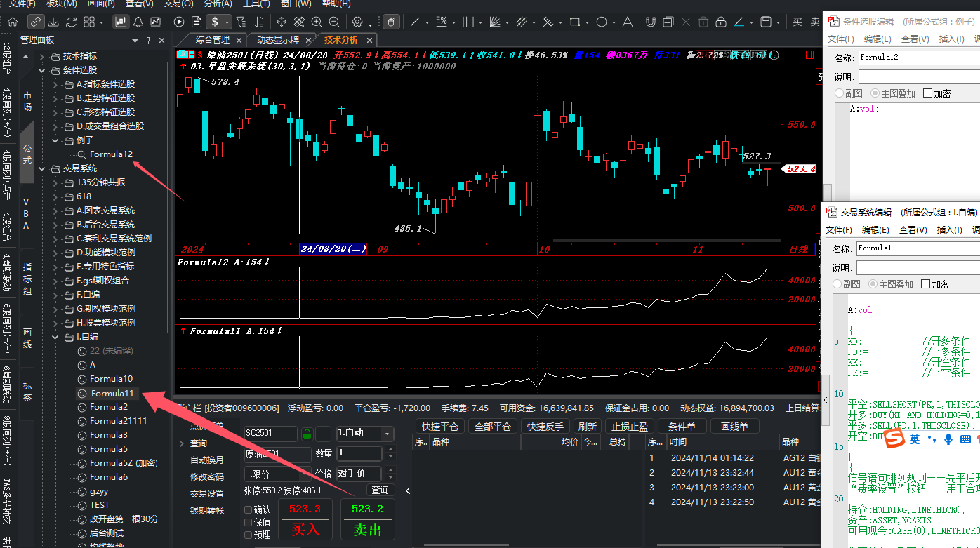Click the line chart window icon
This screenshot has height=548, width=980.
click(x=155, y=22)
